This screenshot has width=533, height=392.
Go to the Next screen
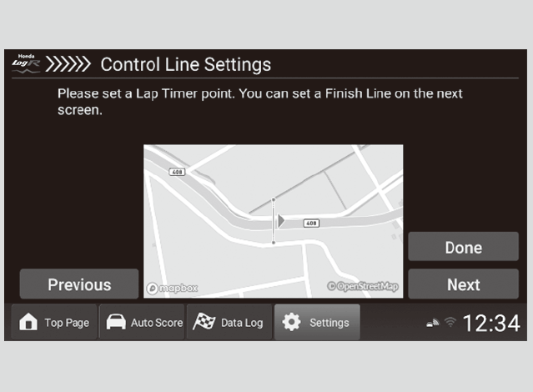(463, 284)
